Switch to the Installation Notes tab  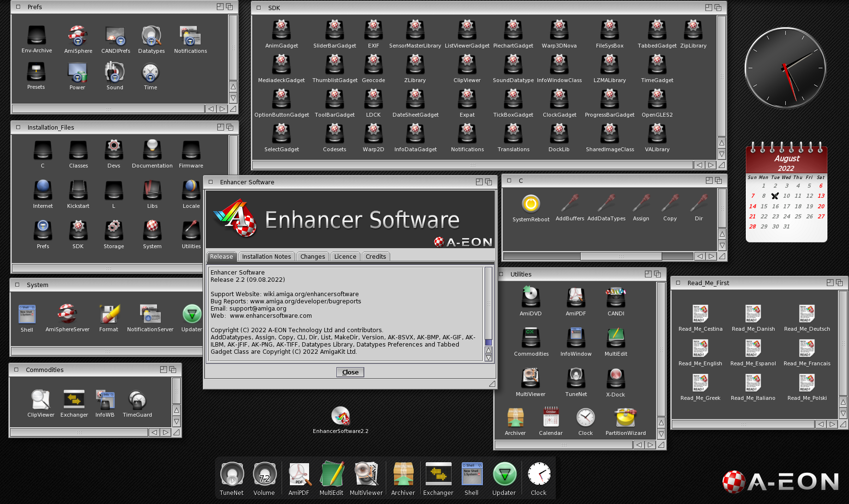point(266,257)
